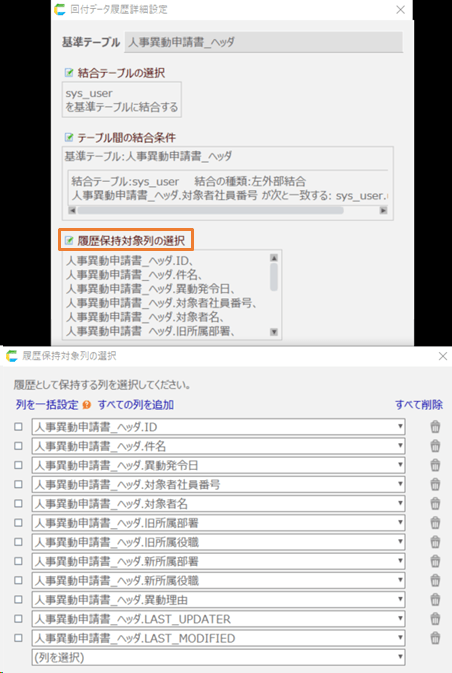This screenshot has width=452, height=673.
Task: Toggle checkbox for 異動理由 row
Action: pos(18,599)
